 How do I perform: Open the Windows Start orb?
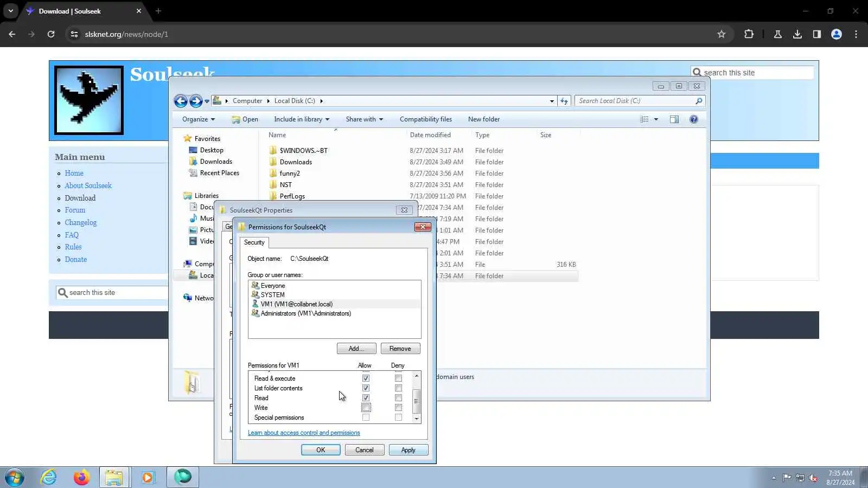pyautogui.click(x=14, y=477)
